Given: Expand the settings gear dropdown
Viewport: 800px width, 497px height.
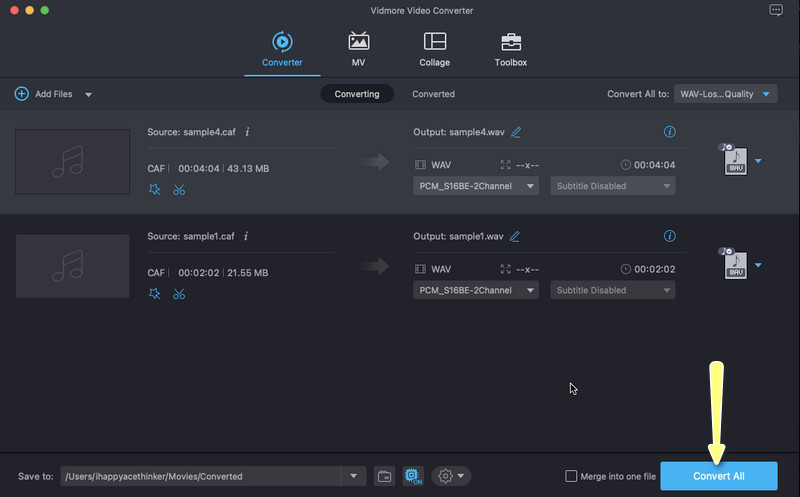Looking at the screenshot, I should (451, 476).
